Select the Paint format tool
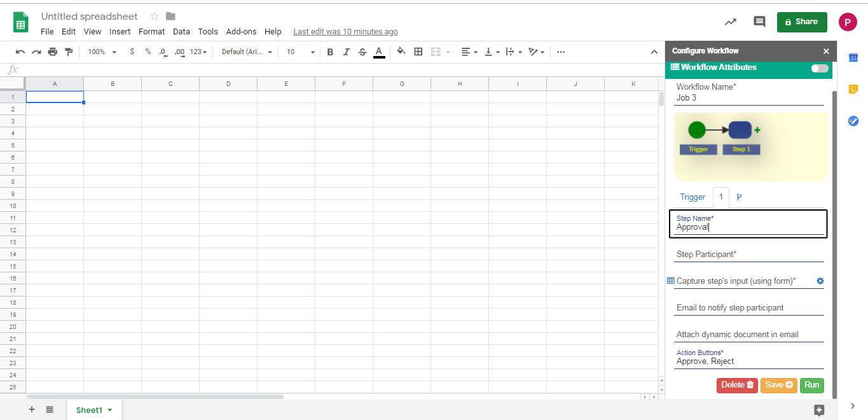The width and height of the screenshot is (868, 420). 69,52
